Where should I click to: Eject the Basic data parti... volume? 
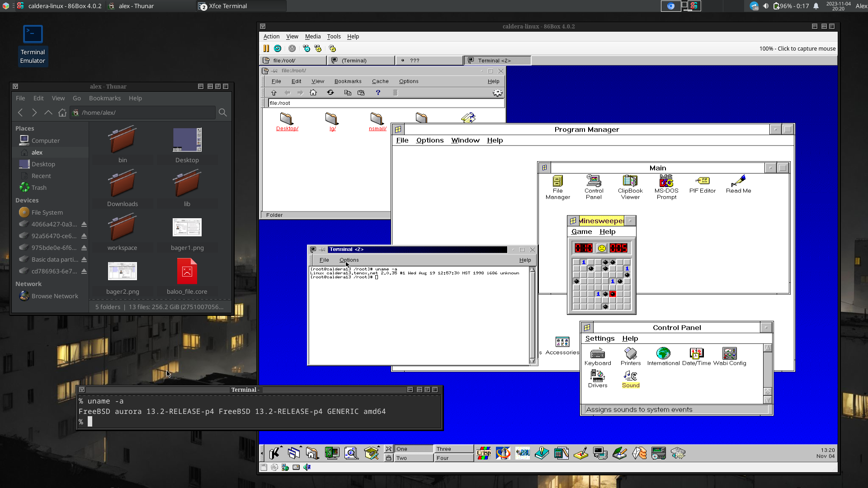pyautogui.click(x=84, y=259)
